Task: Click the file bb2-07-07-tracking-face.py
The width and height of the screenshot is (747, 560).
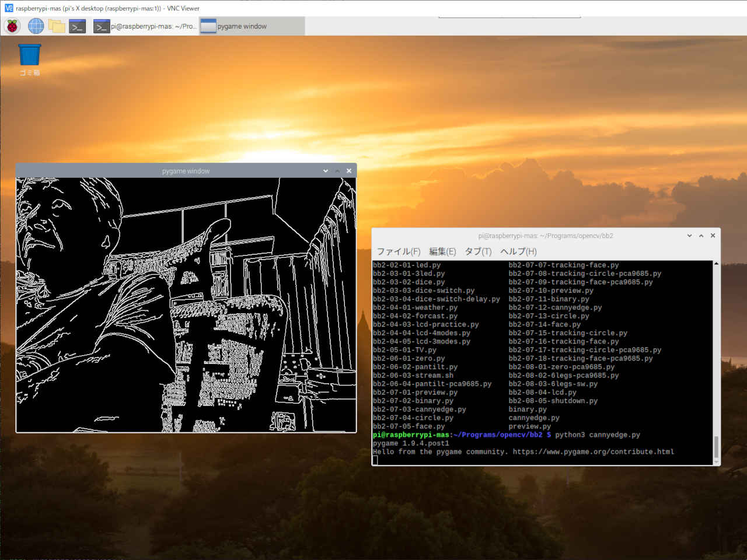Action: tap(564, 265)
